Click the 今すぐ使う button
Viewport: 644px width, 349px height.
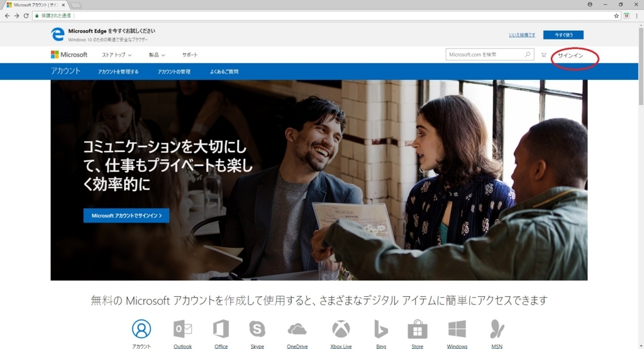point(563,35)
